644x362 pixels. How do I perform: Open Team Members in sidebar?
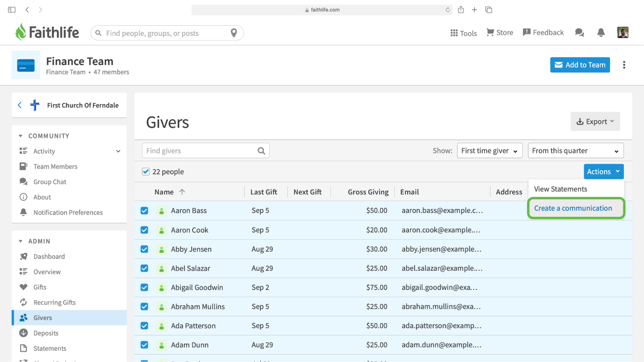[x=55, y=167]
